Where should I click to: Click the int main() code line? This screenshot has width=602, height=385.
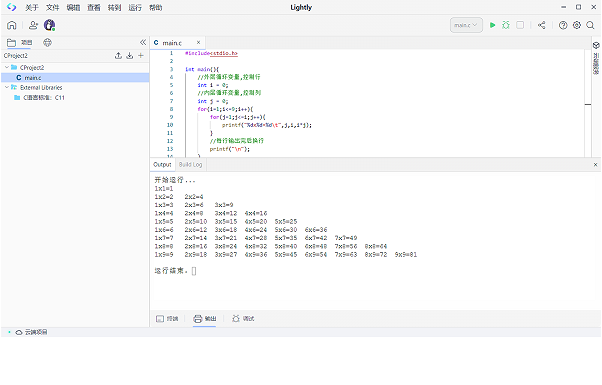tap(202, 69)
